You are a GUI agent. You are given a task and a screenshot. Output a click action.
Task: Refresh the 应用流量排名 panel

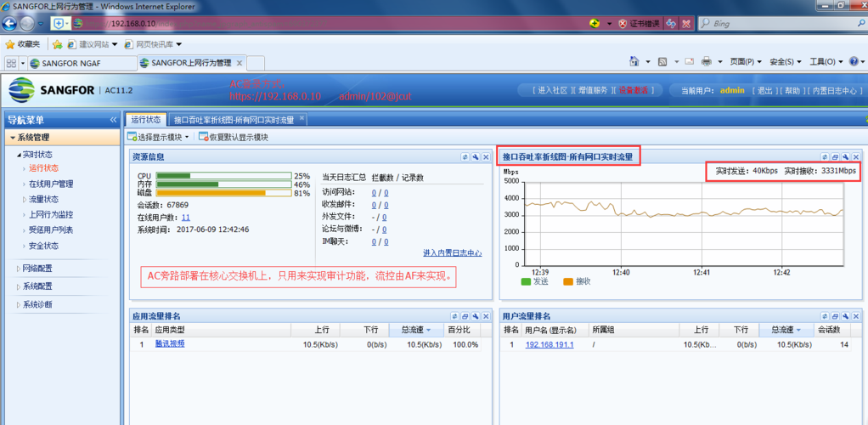[454, 316]
